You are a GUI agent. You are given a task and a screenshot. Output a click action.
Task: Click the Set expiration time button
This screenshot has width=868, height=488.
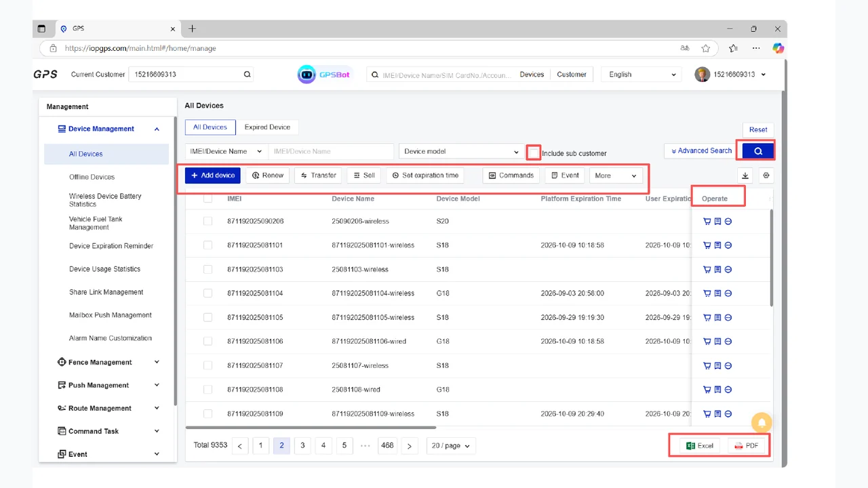tap(425, 176)
